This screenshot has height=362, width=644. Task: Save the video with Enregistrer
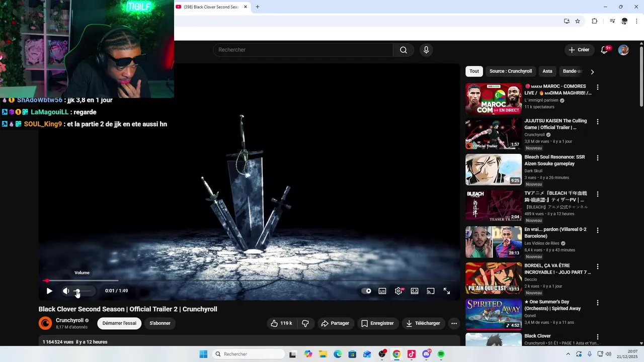tap(378, 323)
